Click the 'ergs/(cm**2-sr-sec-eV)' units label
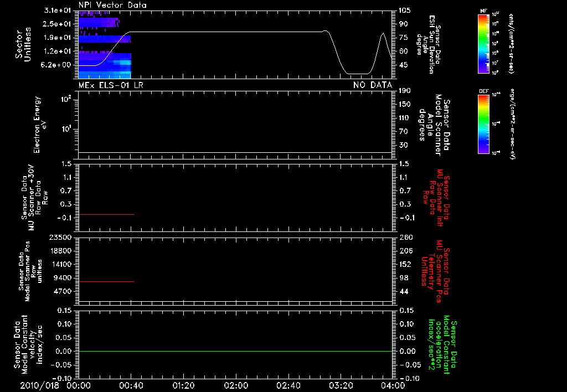This screenshot has height=392, width=567. pos(513,124)
